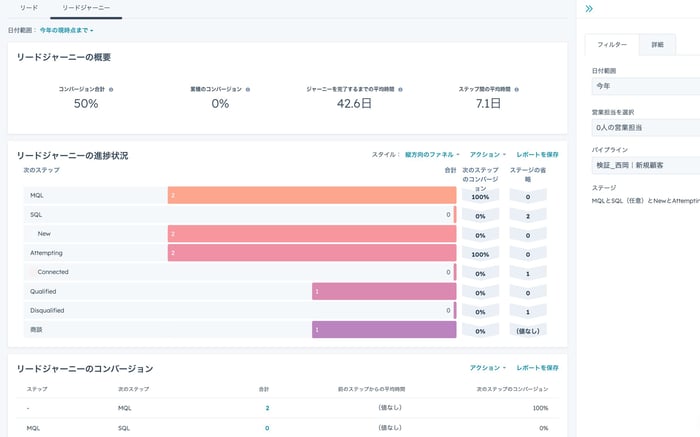The height and width of the screenshot is (437, 700).
Task: Click info icon next to 累積のコンバージョン
Action: (248, 89)
